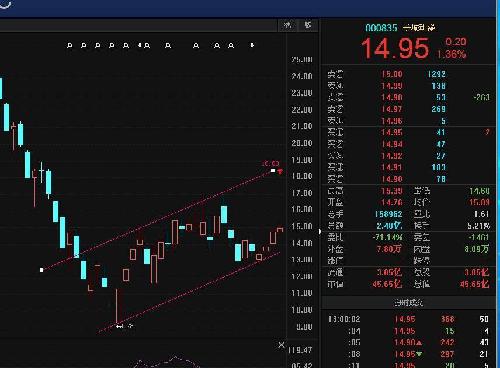
Task: Click the red triangle marker at the trendline end
Action: click(x=280, y=171)
